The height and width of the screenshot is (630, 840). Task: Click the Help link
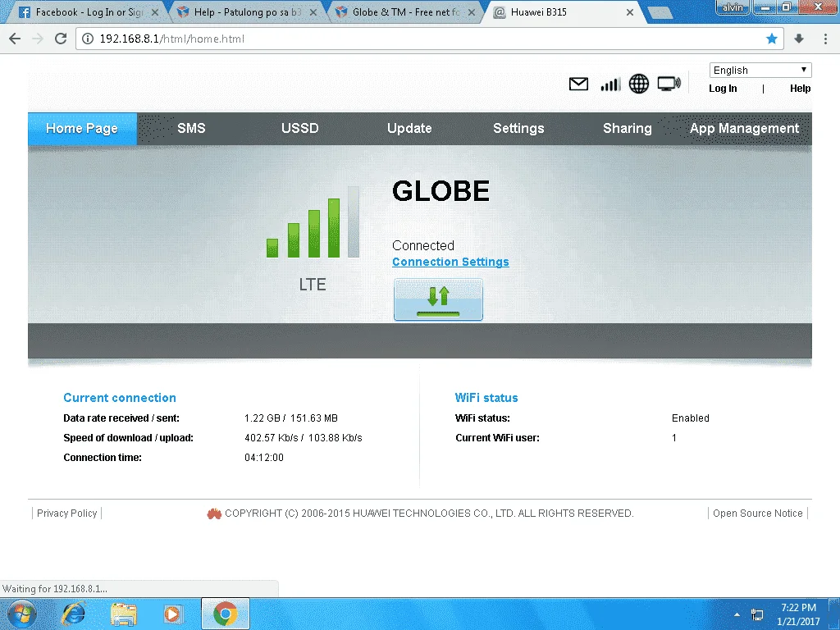(x=800, y=89)
